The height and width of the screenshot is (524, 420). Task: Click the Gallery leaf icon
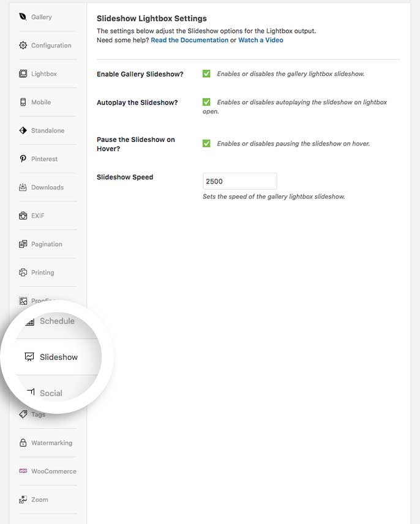click(x=23, y=17)
